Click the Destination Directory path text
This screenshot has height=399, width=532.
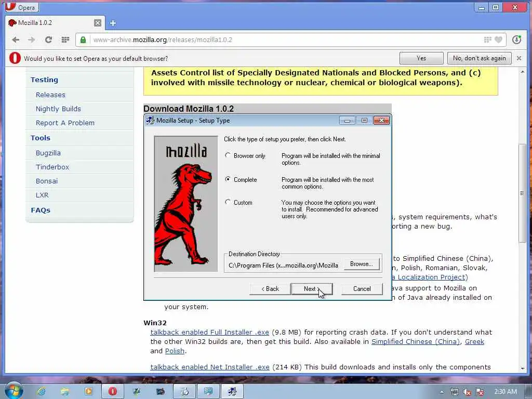(283, 265)
